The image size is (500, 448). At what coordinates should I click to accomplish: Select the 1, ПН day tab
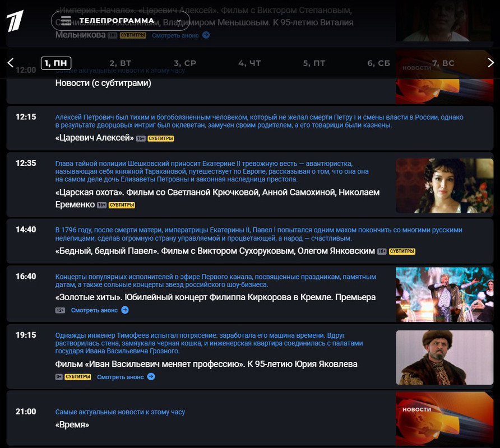click(x=56, y=63)
